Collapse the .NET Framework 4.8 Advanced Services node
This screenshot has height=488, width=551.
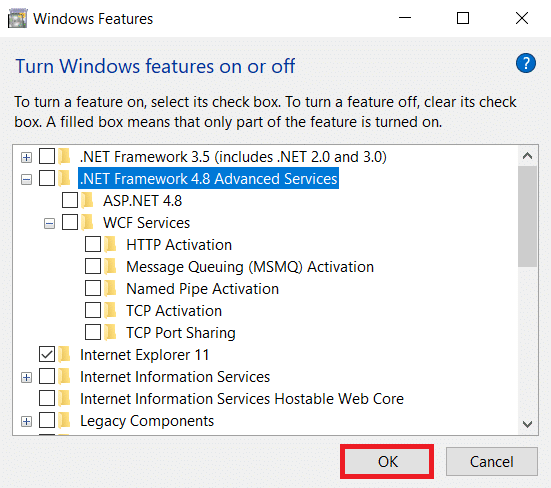point(26,180)
